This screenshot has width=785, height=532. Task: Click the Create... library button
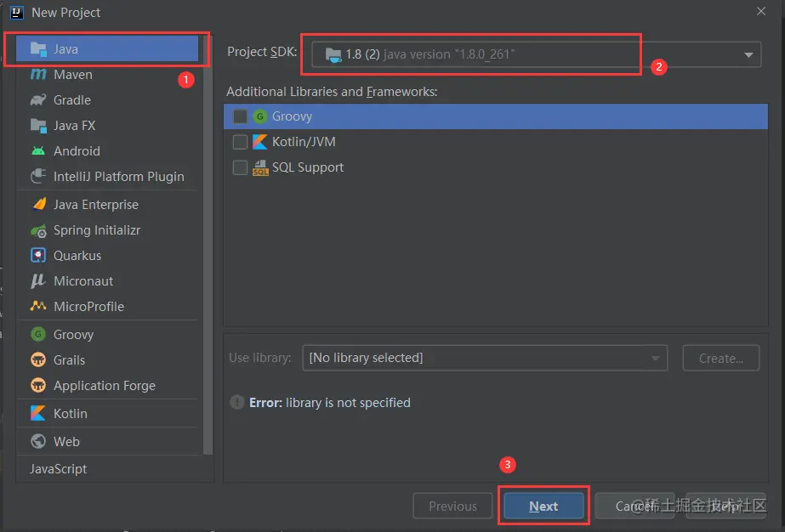pyautogui.click(x=721, y=358)
